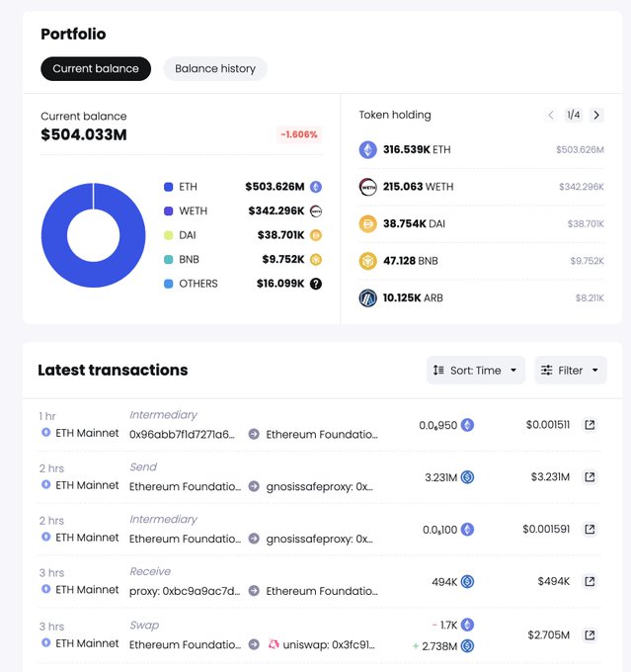Go to previous token holding page

(x=551, y=115)
